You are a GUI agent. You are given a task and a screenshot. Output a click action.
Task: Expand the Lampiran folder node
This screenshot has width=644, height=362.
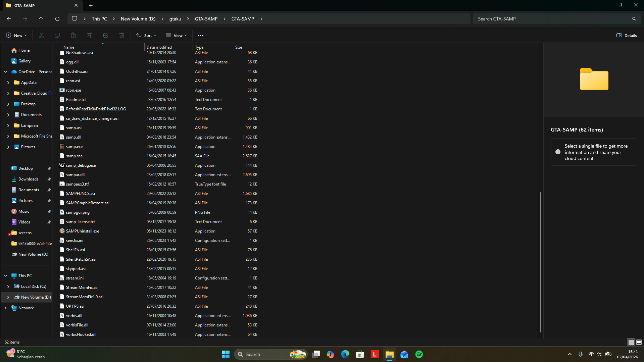(x=8, y=125)
